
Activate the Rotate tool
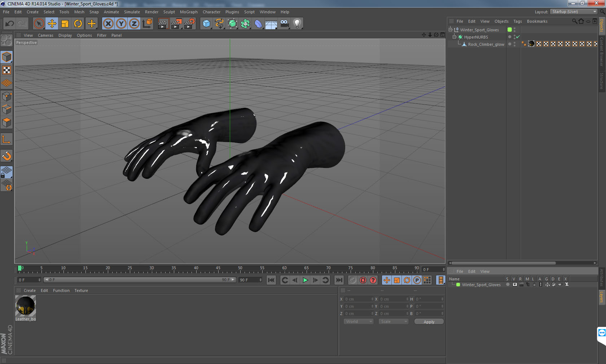(x=78, y=24)
